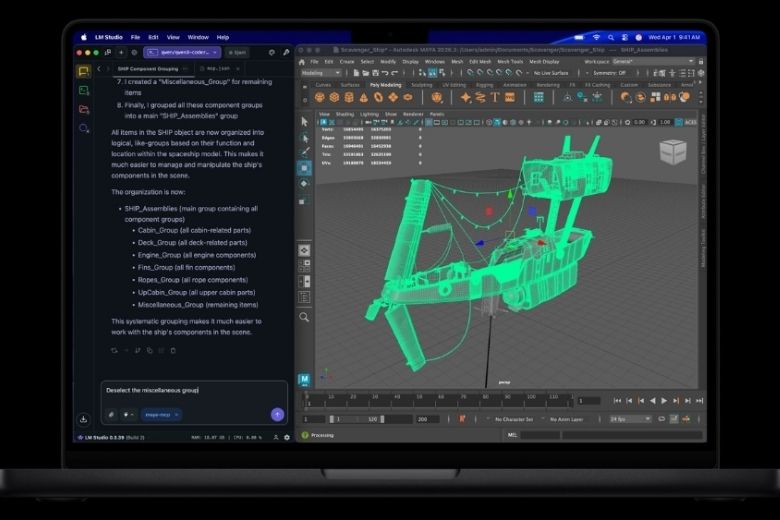Click the polygon sphere shelf icon

pos(320,97)
